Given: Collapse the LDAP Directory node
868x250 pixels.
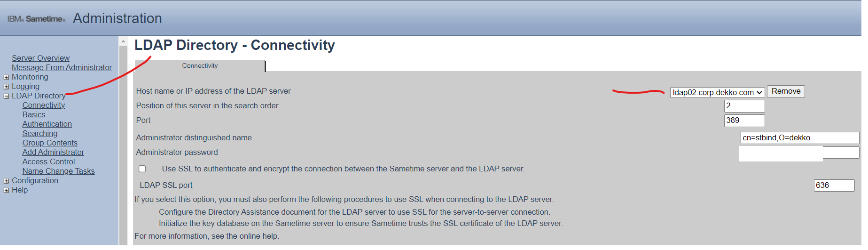Looking at the screenshot, I should tap(6, 96).
